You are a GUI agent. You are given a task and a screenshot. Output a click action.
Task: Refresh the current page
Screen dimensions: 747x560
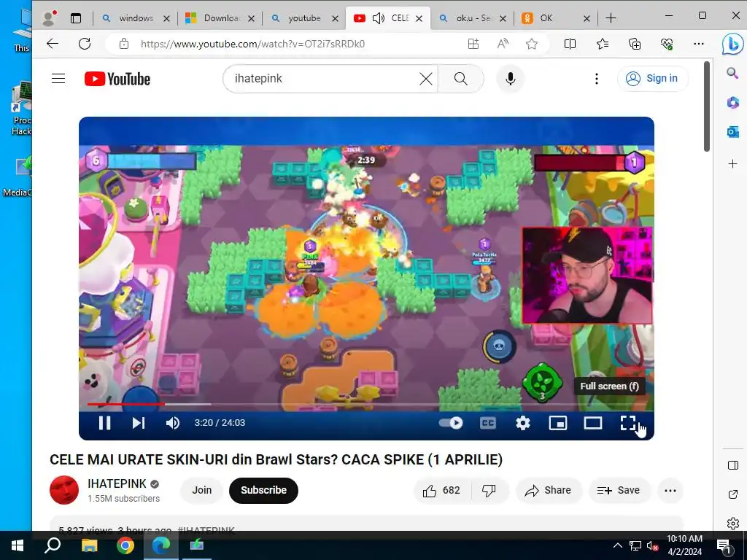pyautogui.click(x=85, y=44)
